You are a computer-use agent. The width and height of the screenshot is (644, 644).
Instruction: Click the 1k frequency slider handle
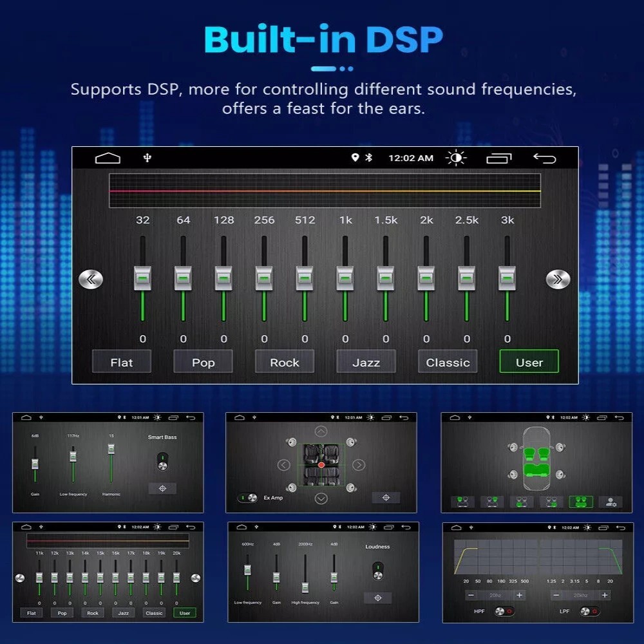(x=345, y=278)
